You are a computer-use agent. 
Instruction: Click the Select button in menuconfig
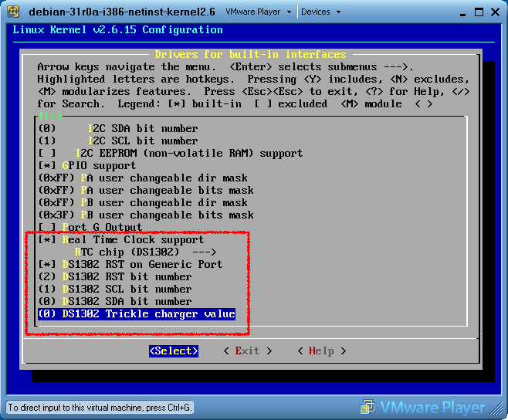click(174, 351)
